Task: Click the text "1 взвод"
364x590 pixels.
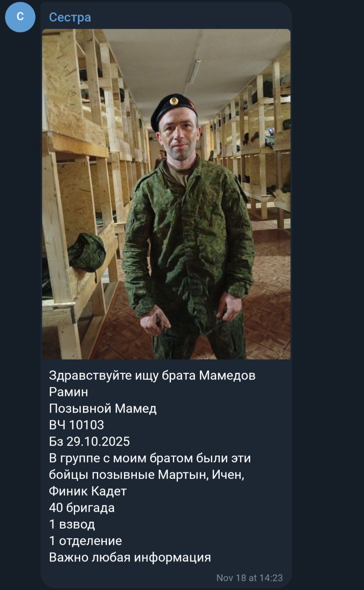Action: coord(72,525)
